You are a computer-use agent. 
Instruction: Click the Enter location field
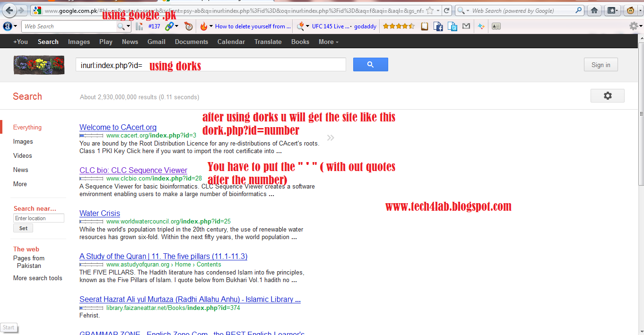point(39,218)
